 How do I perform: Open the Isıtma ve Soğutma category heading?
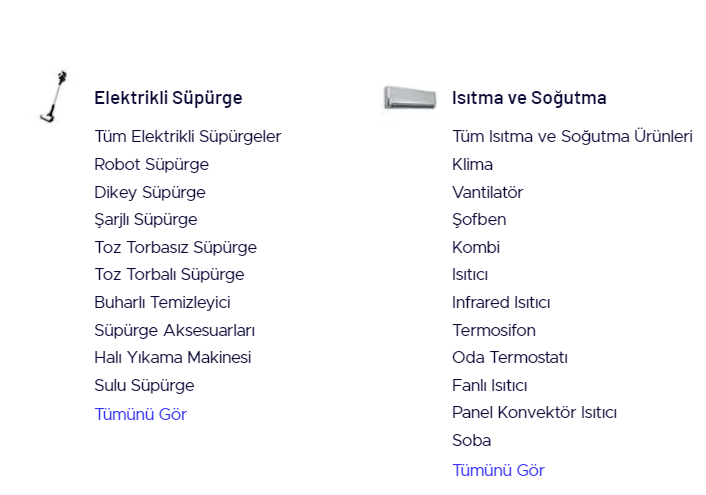(x=529, y=98)
